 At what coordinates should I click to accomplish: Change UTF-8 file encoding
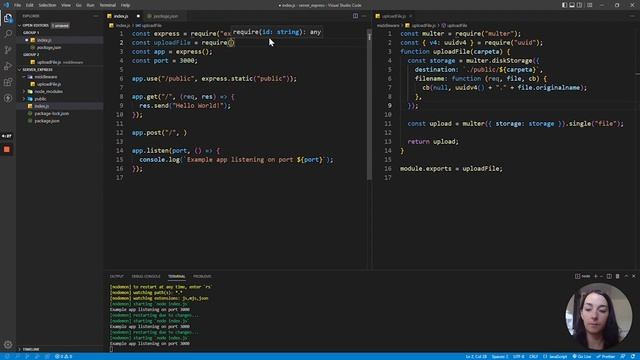pyautogui.click(x=519, y=356)
